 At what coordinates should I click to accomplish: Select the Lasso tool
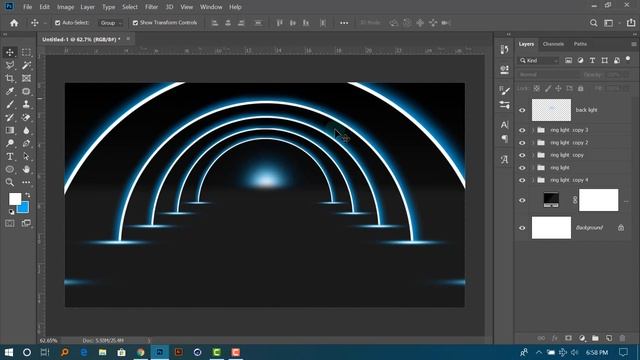(10, 65)
